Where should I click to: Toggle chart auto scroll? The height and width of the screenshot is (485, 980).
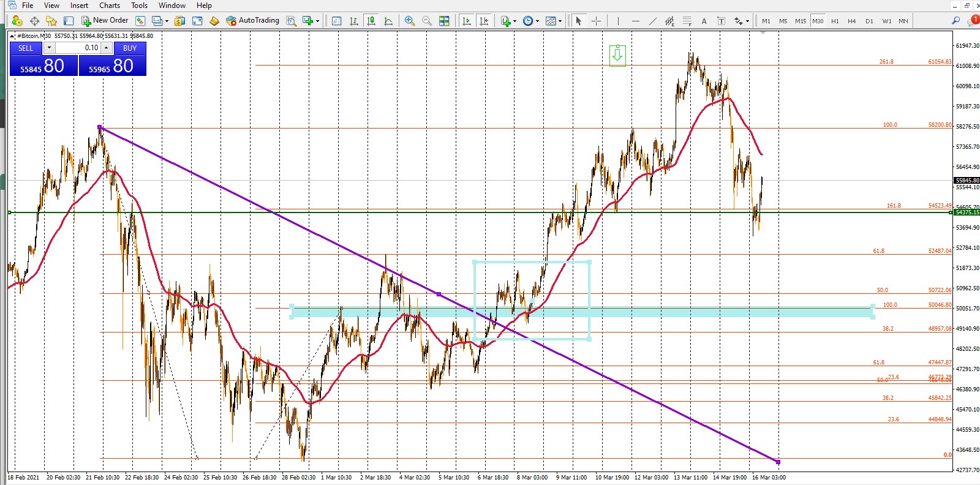467,21
